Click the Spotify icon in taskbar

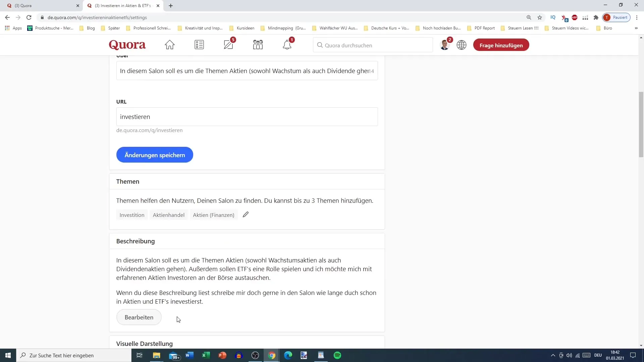tap(338, 356)
